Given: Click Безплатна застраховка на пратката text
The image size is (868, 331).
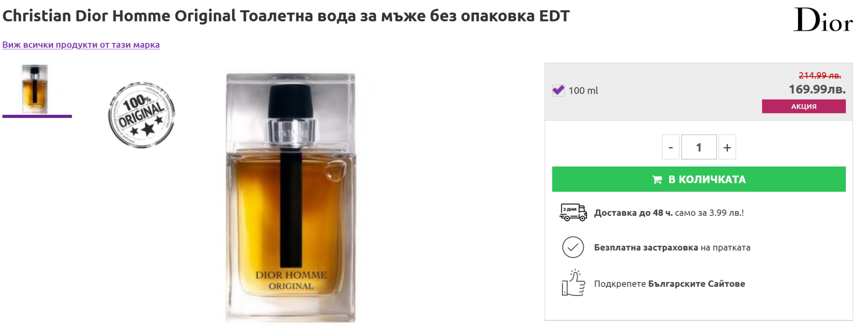Looking at the screenshot, I should 672,248.
